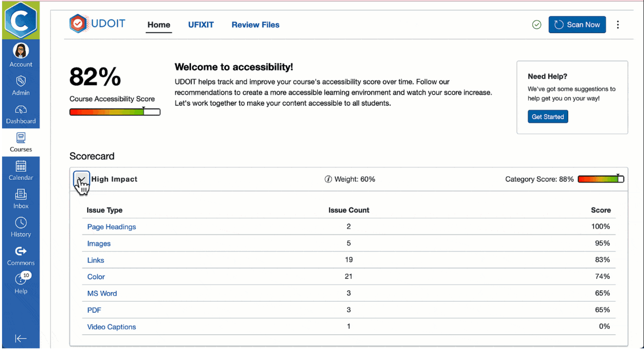Click the Scan Now button
Screen dimensions: 644x349
coord(577,25)
